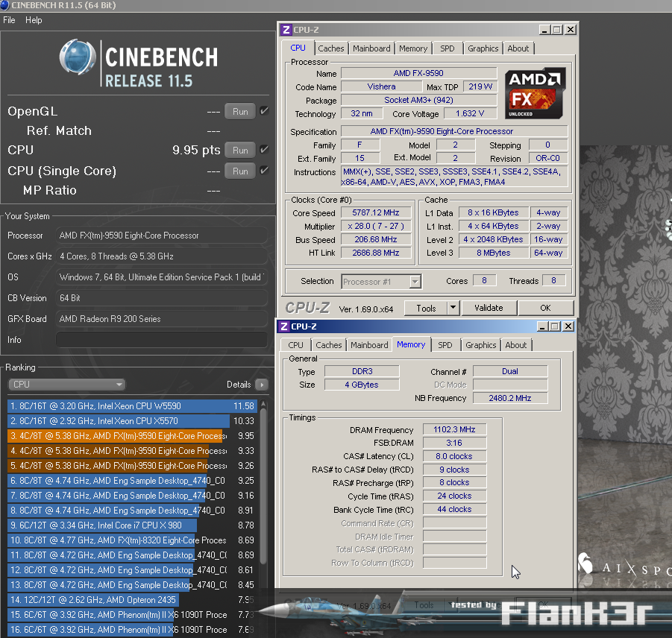Click the Max TDP value 219 W
The image size is (672, 638).
(x=480, y=86)
